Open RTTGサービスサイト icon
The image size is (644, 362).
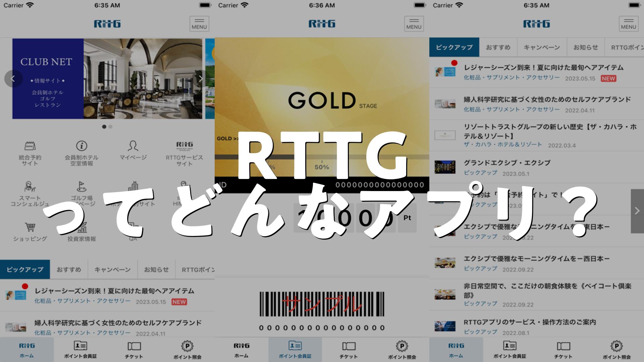coord(184,146)
